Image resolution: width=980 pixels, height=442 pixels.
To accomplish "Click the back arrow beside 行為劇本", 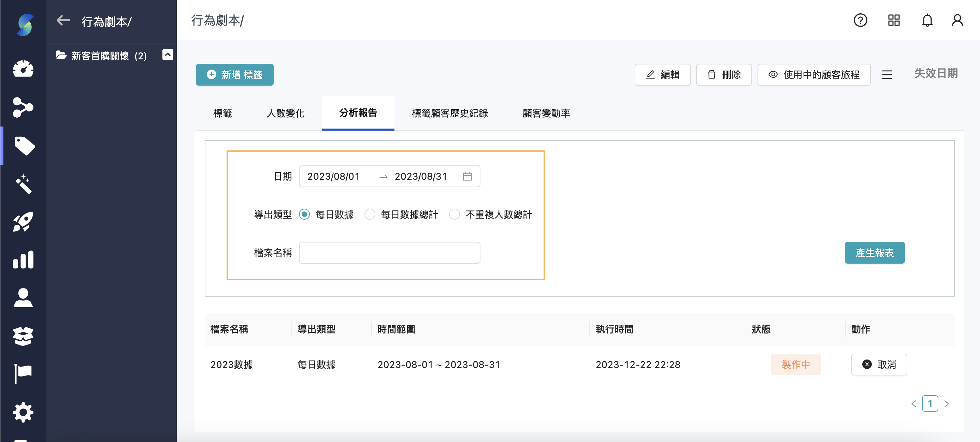I will (63, 20).
